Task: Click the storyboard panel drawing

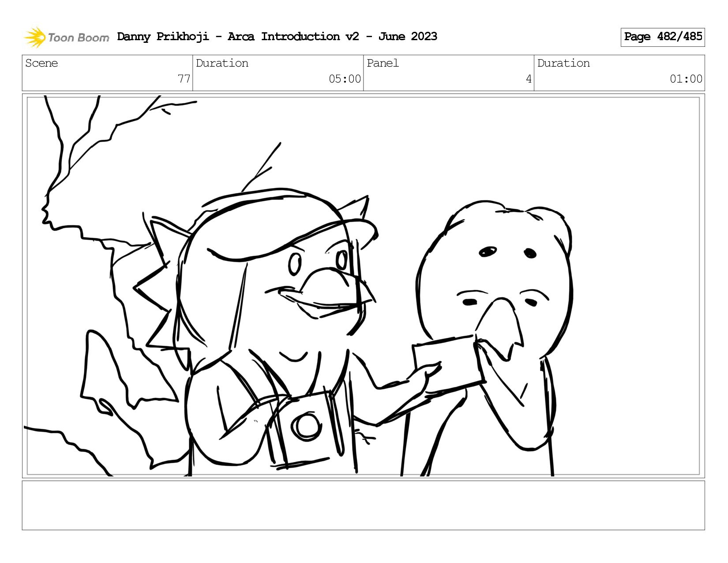Action: pyautogui.click(x=363, y=286)
